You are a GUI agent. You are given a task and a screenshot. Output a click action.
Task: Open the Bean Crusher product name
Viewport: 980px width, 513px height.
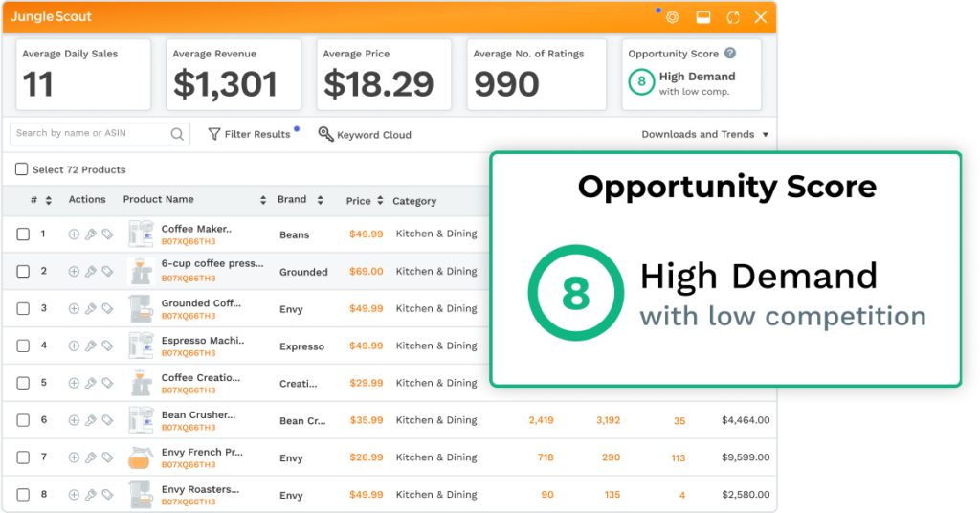[x=198, y=415]
